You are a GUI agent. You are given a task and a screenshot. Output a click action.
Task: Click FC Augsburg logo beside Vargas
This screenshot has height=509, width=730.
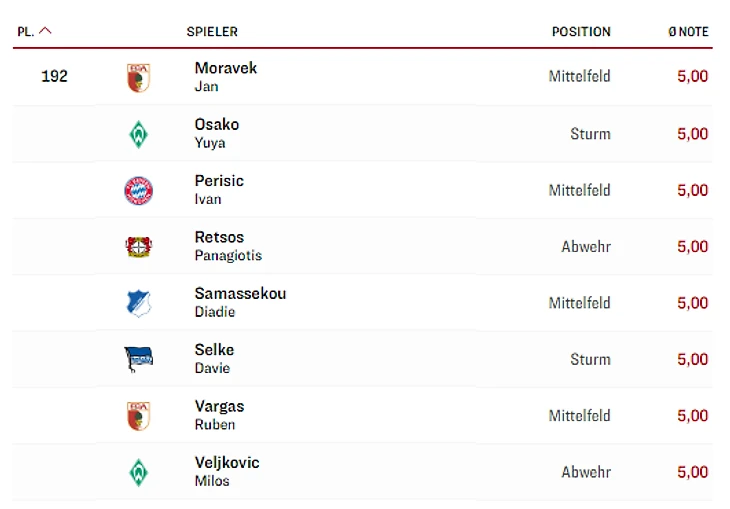click(x=138, y=416)
